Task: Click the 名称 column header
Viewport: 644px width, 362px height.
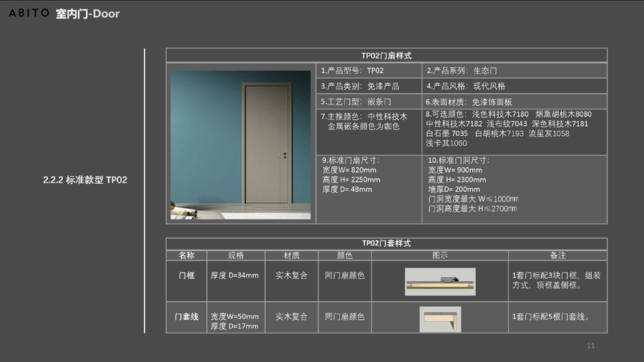Action: point(187,255)
